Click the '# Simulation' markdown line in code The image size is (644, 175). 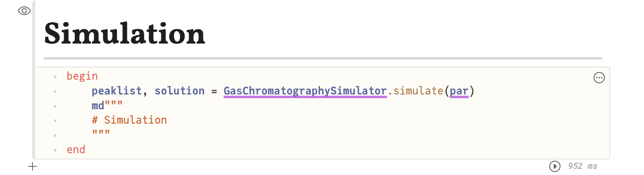pos(129,120)
